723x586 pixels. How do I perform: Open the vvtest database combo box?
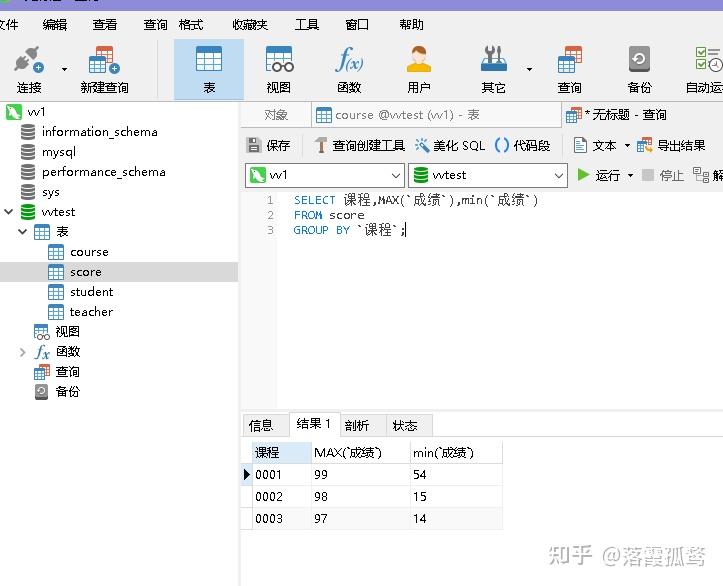pos(488,175)
